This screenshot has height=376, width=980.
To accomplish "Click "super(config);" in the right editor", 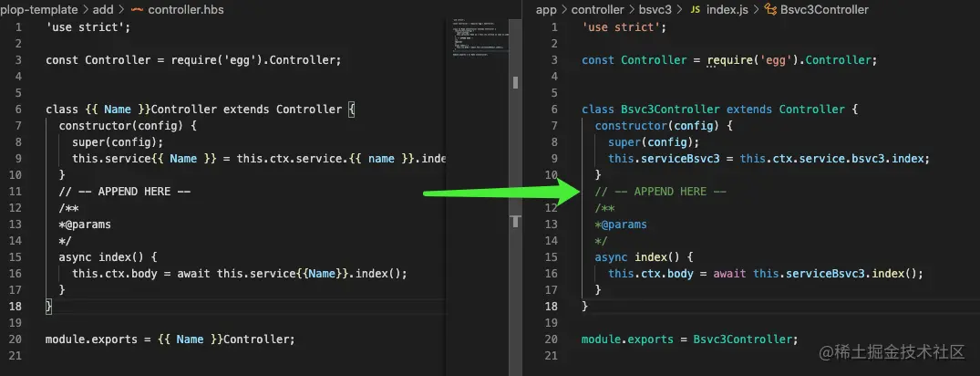I will coord(654,142).
